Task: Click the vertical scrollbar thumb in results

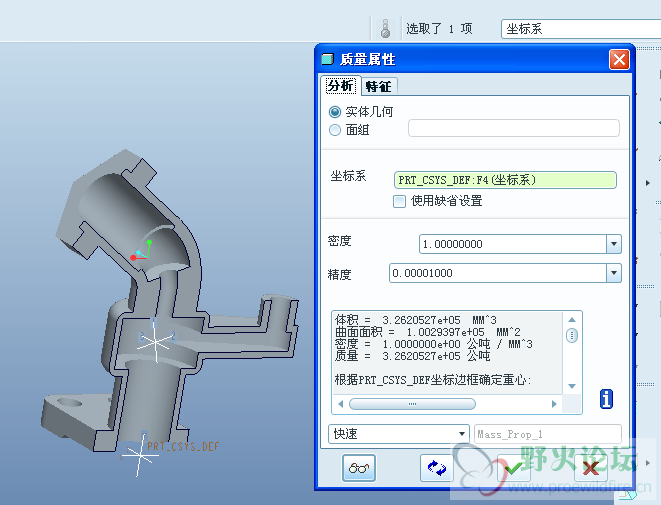Action: [572, 336]
